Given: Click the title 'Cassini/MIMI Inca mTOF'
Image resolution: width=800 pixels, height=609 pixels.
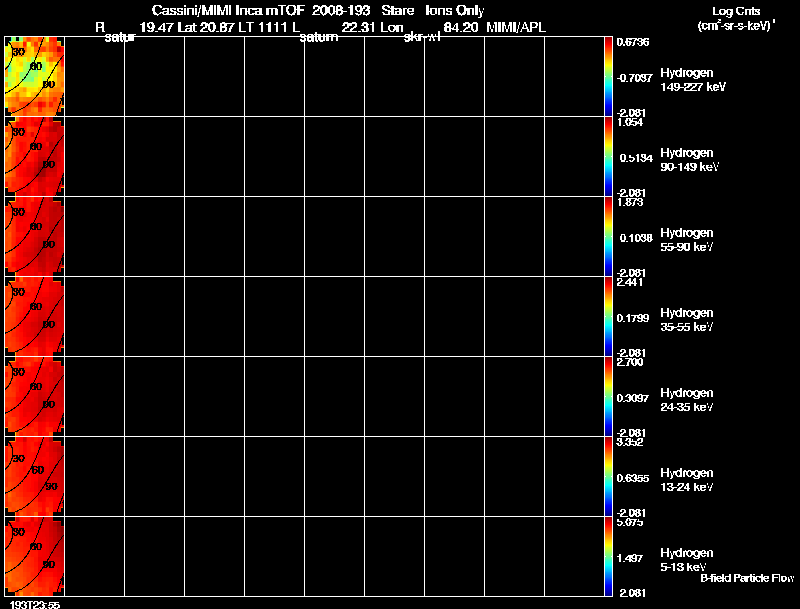Looking at the screenshot, I should [x=228, y=10].
